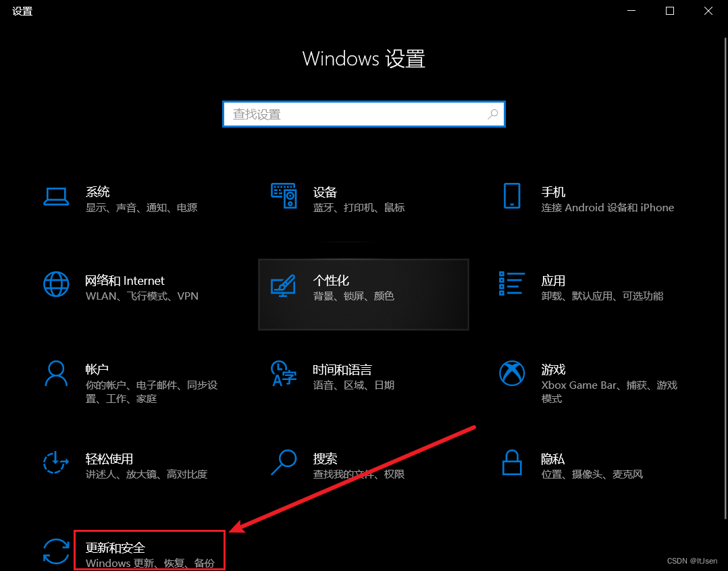This screenshot has width=728, height=571.
Task: Click the Devices keyboard-and-speaker icon
Action: pyautogui.click(x=284, y=196)
